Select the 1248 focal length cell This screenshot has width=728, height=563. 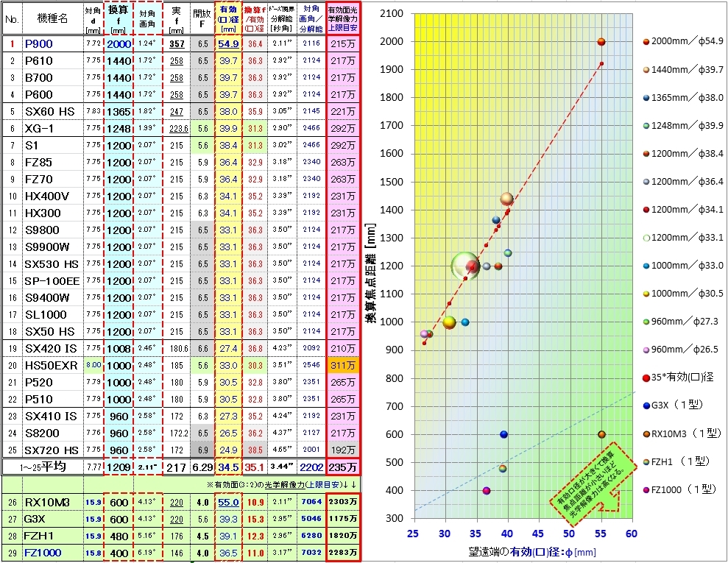click(119, 129)
